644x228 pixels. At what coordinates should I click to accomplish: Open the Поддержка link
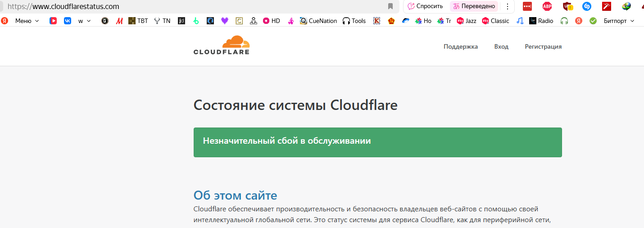point(461,46)
